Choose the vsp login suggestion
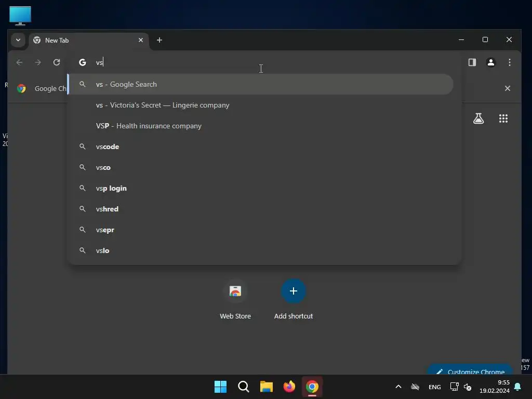 (261, 188)
